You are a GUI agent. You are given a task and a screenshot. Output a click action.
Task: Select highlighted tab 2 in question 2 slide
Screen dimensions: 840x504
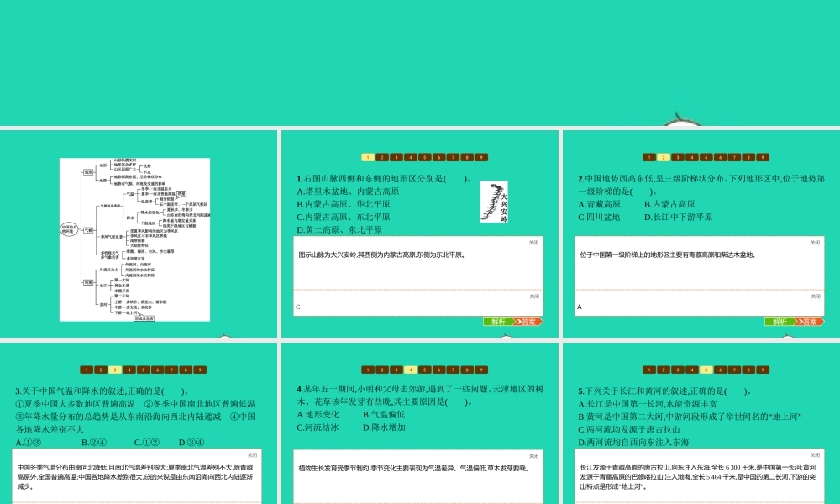coord(664,157)
